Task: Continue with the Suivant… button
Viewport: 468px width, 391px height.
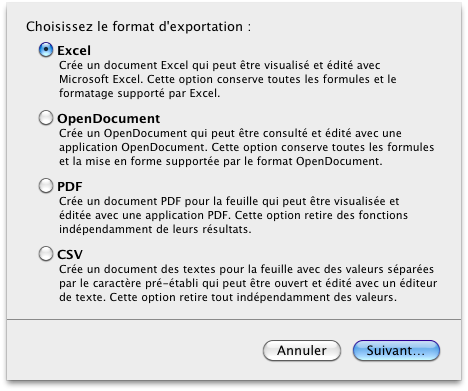Action: point(396,350)
